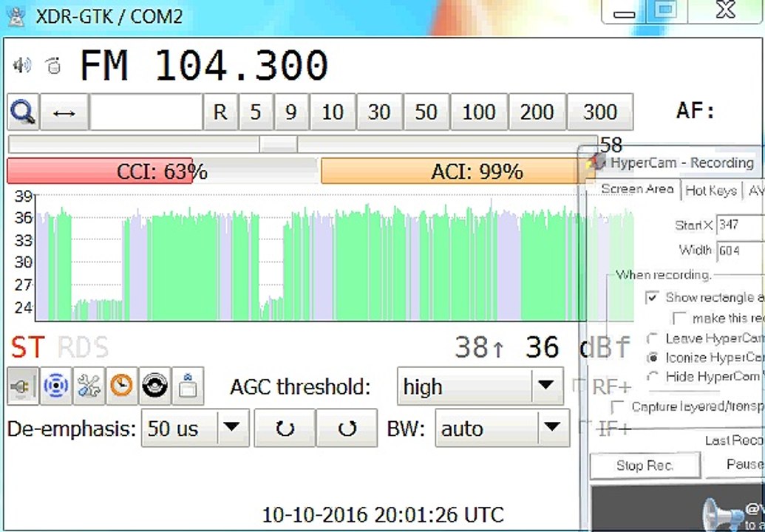
Task: Open the BW auto dropdown
Action: point(502,428)
